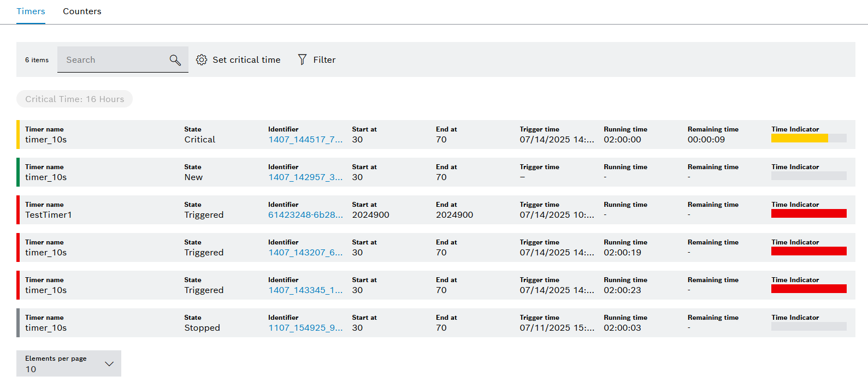
Task: Expand the Elements per page dropdown
Action: pyautogui.click(x=69, y=363)
